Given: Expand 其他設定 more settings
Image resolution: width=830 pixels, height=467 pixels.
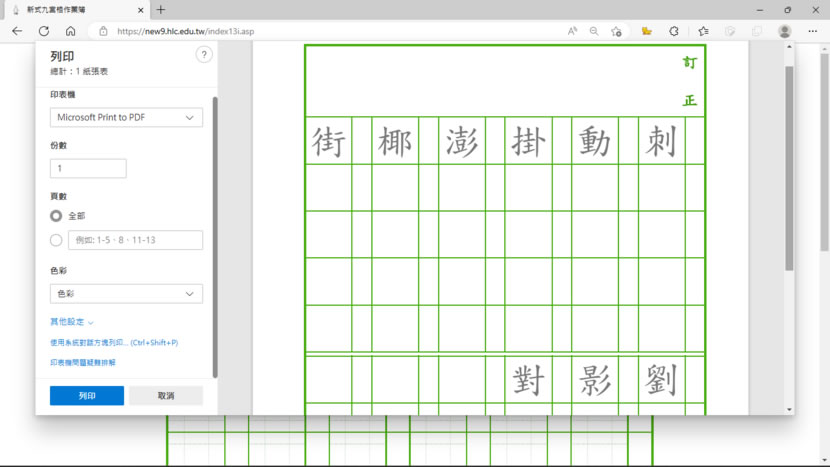Looking at the screenshot, I should coord(71,322).
